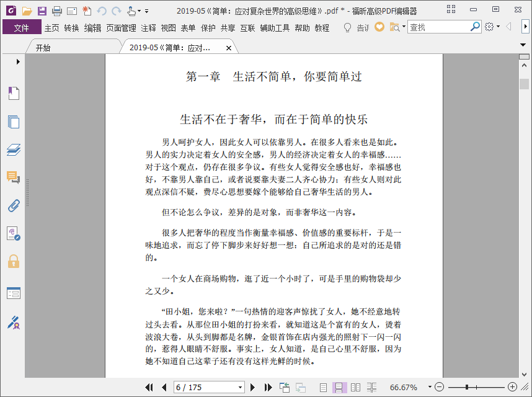The height and width of the screenshot is (397, 532).
Task: Go to the last page
Action: click(268, 387)
